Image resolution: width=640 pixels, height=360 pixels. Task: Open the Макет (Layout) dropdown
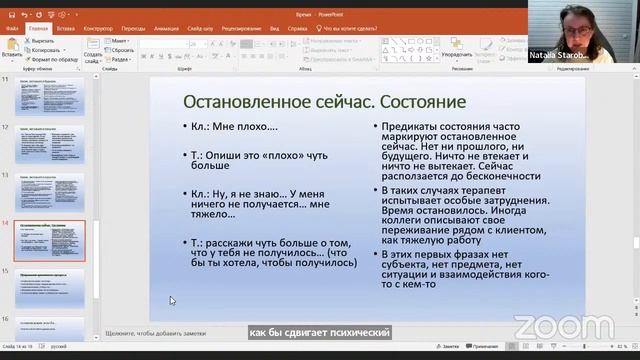tap(117, 41)
